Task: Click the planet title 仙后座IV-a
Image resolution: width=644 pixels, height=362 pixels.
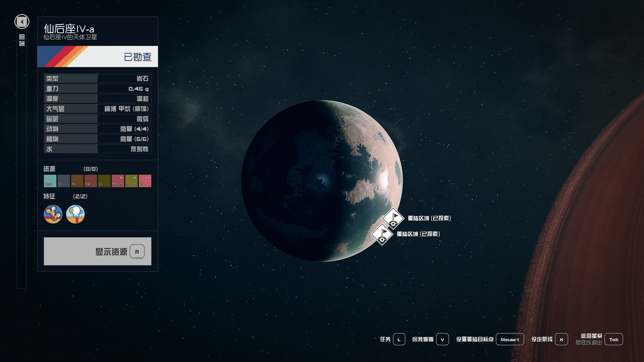Action: click(x=69, y=28)
